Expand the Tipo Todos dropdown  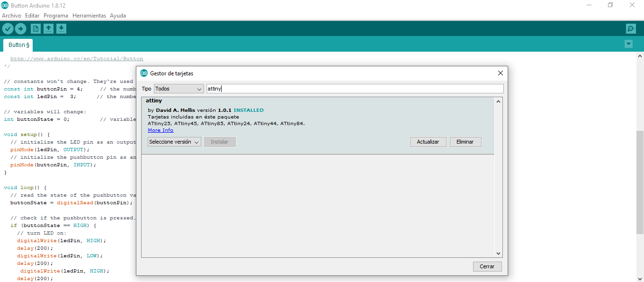click(x=179, y=89)
